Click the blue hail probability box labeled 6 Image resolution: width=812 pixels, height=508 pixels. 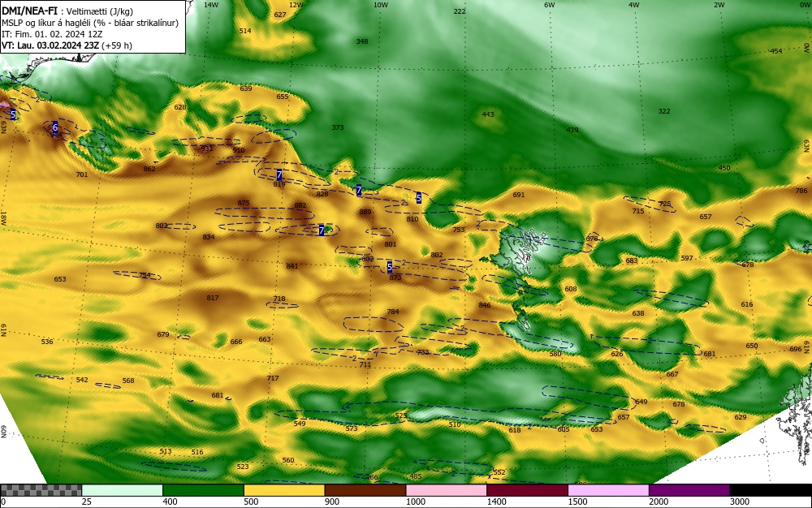click(x=55, y=127)
